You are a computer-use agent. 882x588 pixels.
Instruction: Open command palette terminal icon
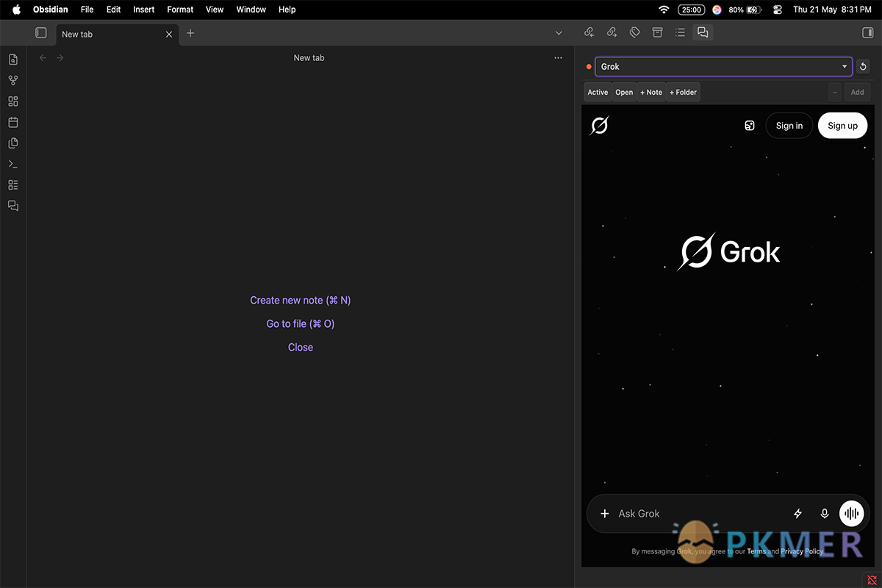[x=13, y=164]
